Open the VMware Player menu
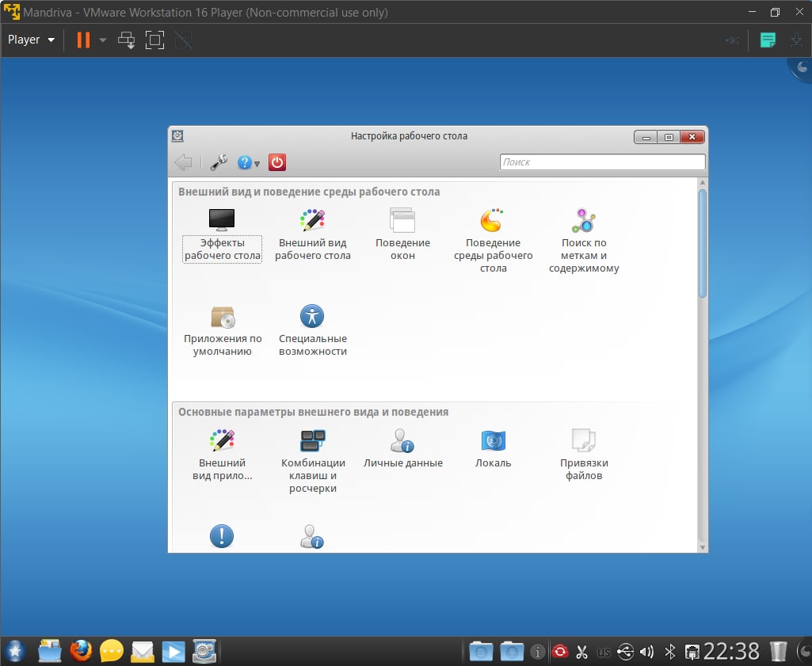Image resolution: width=812 pixels, height=666 pixels. [31, 40]
